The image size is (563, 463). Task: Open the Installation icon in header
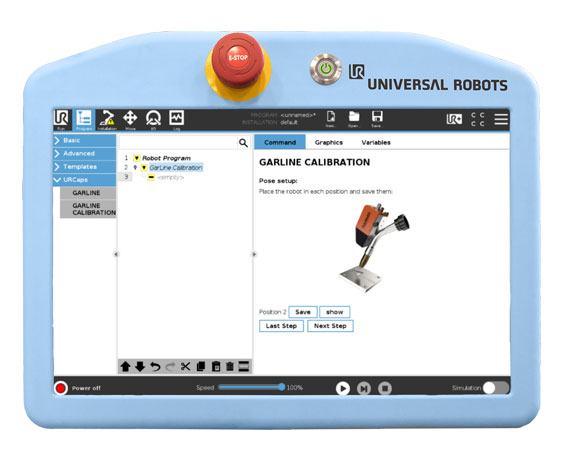(107, 120)
